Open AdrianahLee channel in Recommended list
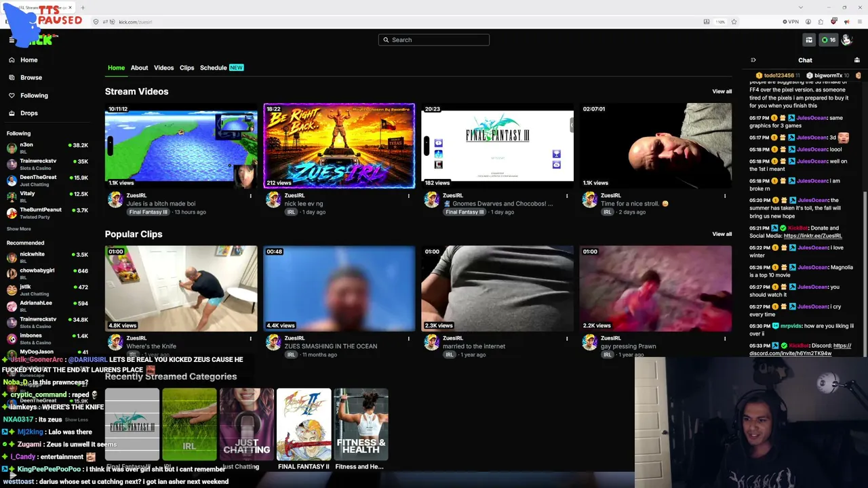Image resolution: width=868 pixels, height=488 pixels. [x=47, y=306]
